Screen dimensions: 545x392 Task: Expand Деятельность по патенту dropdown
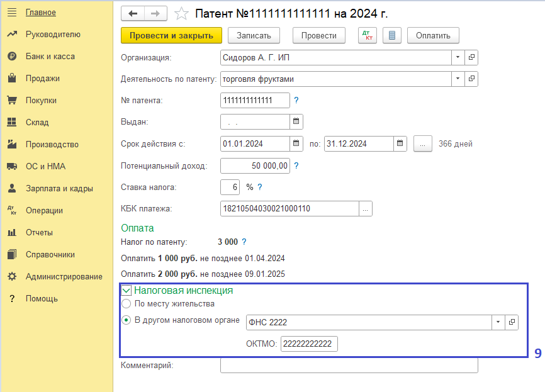(458, 79)
